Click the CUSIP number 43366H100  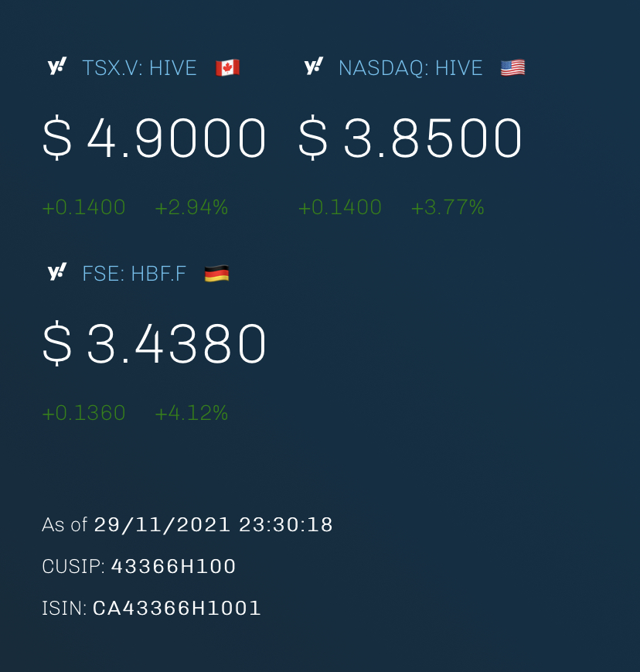(x=173, y=567)
